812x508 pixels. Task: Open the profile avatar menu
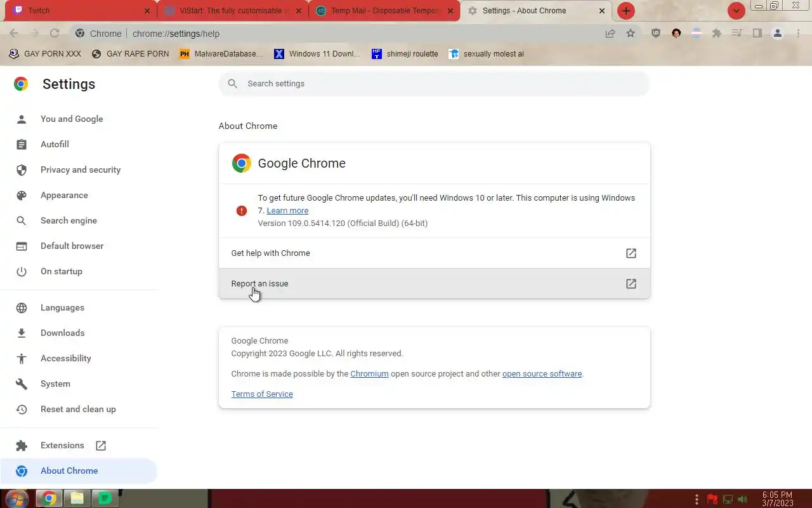click(778, 34)
